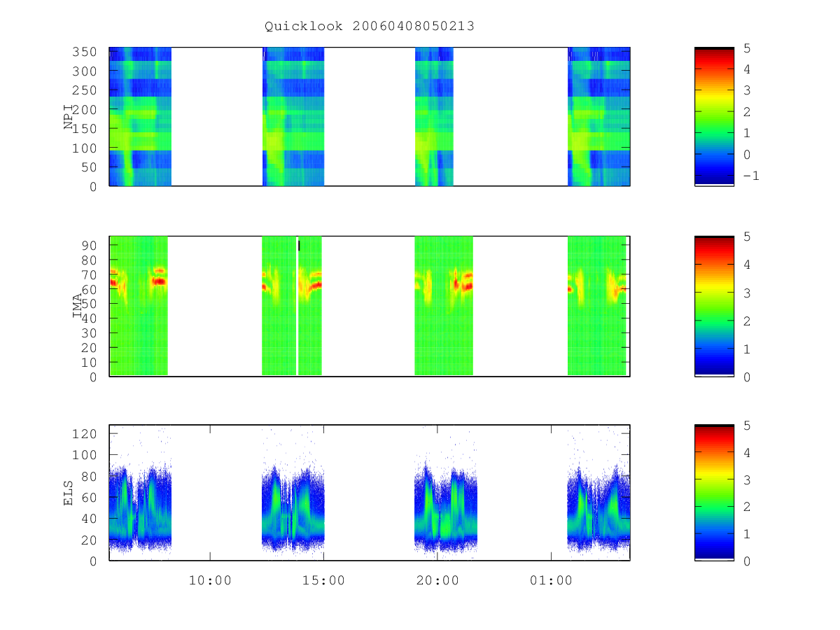Click the ELS panel color scale bar
The height and width of the screenshot is (630, 840).
714,493
